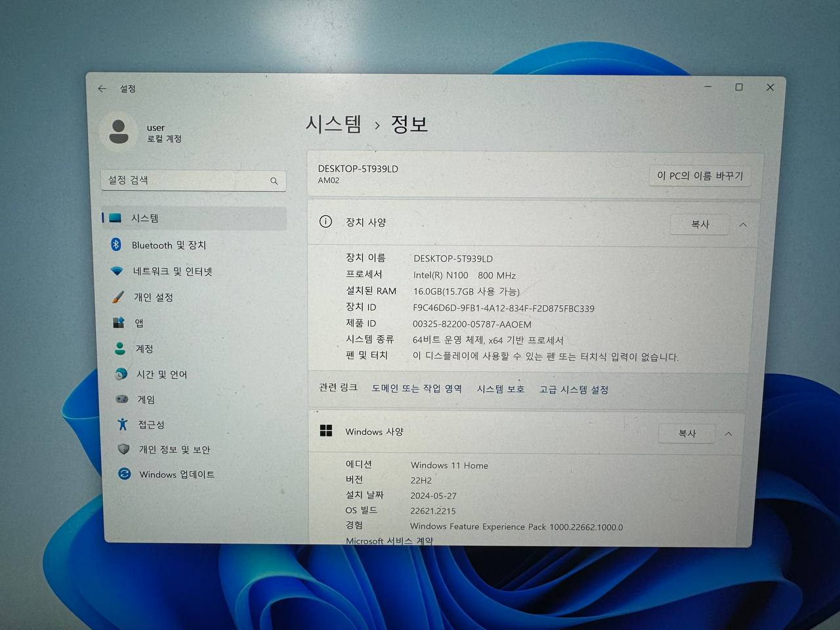The width and height of the screenshot is (840, 630).
Task: Click the Bluetooth icon in sidebar
Action: click(x=116, y=244)
